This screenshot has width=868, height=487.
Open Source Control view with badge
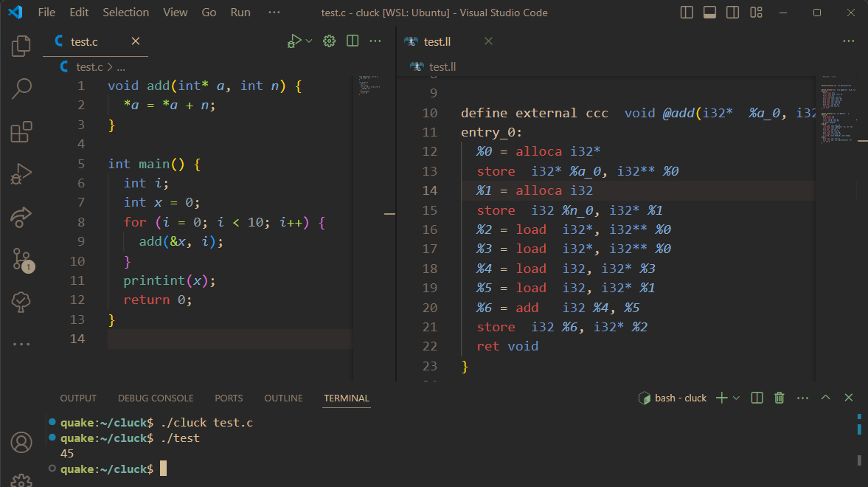(22, 259)
